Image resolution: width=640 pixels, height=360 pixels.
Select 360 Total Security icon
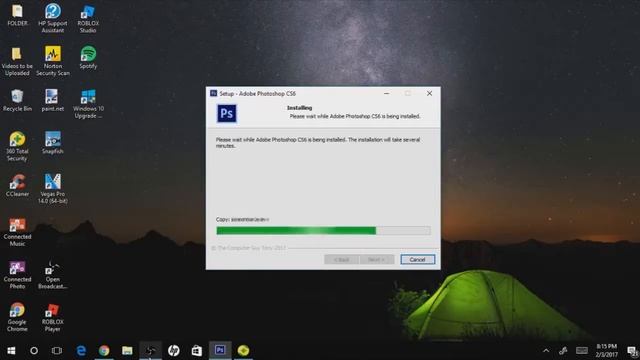click(x=17, y=147)
